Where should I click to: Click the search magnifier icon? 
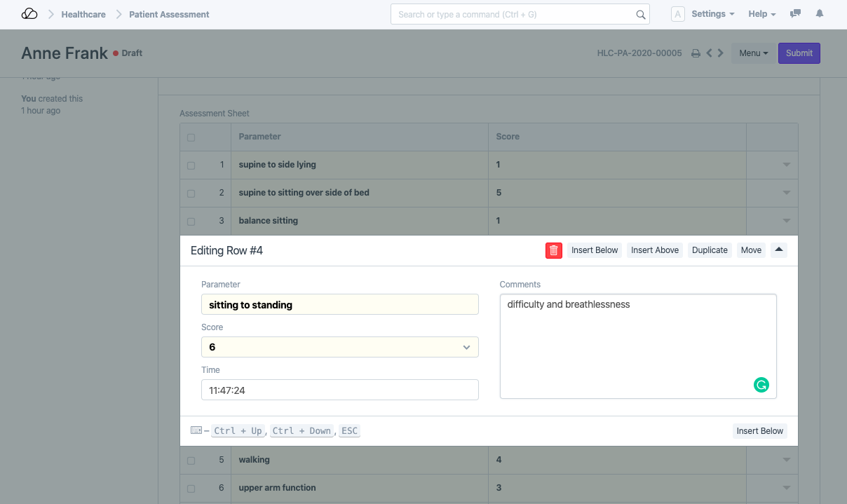[x=640, y=15]
